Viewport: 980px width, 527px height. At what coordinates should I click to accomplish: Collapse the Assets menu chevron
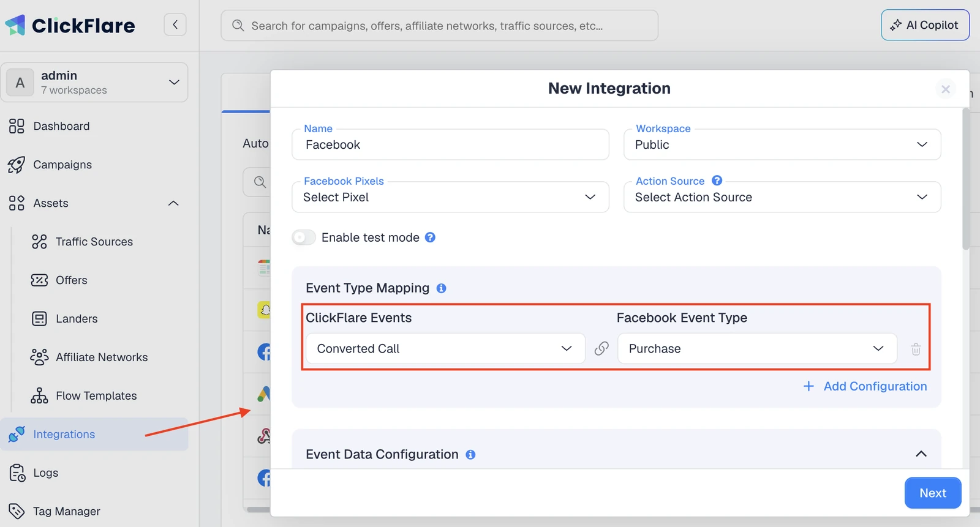point(173,203)
